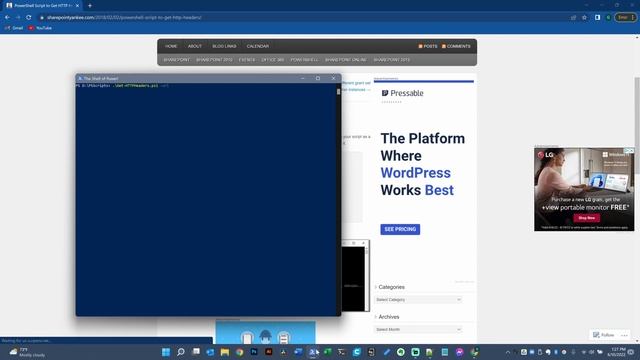Viewport: 640px width, 360px height.
Task: Open Adobe Illustrator from the taskbar
Action: pos(269,352)
